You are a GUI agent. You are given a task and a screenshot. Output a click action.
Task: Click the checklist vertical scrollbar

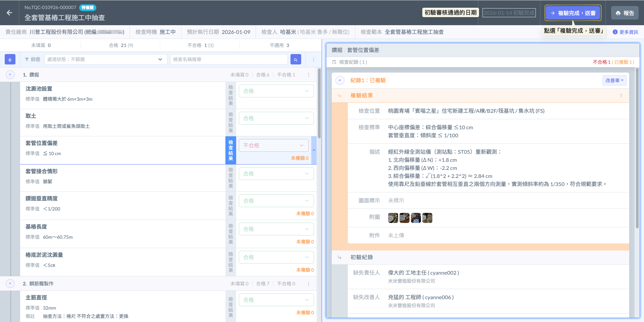tap(319, 104)
